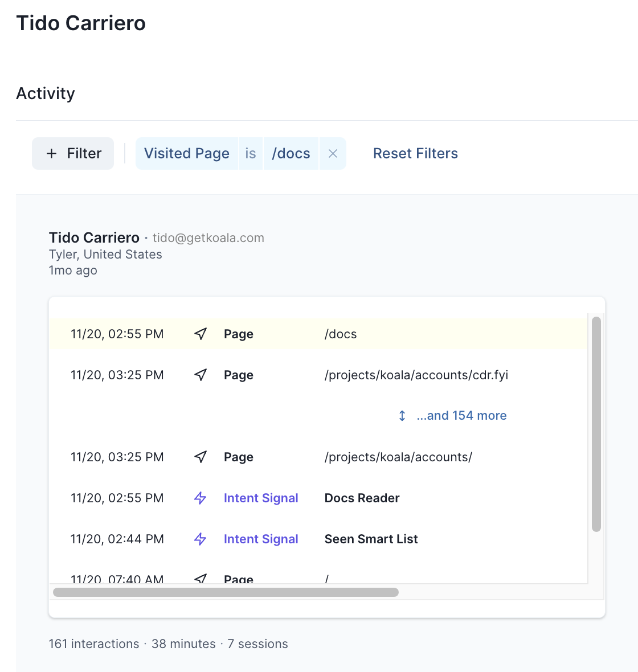Click navigation icon on cdr.fyi page row
This screenshot has height=672, width=638.
click(201, 375)
